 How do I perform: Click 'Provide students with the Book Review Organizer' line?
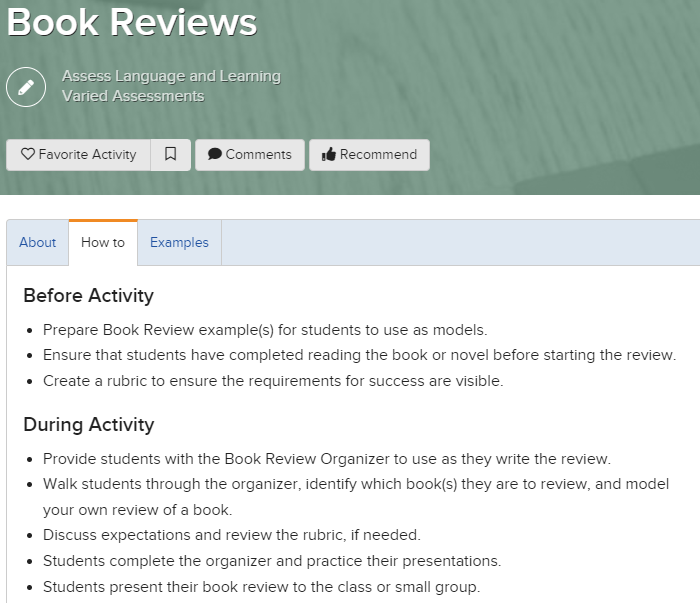(x=327, y=459)
